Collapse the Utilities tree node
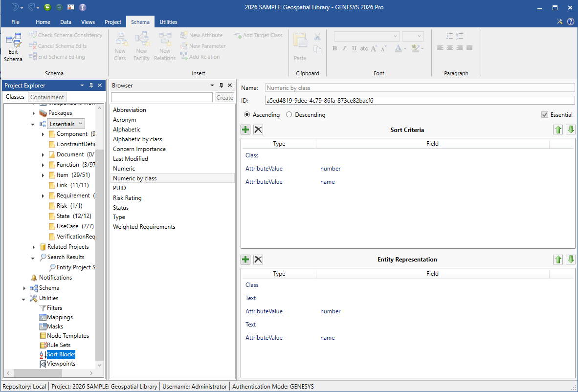 coord(24,299)
